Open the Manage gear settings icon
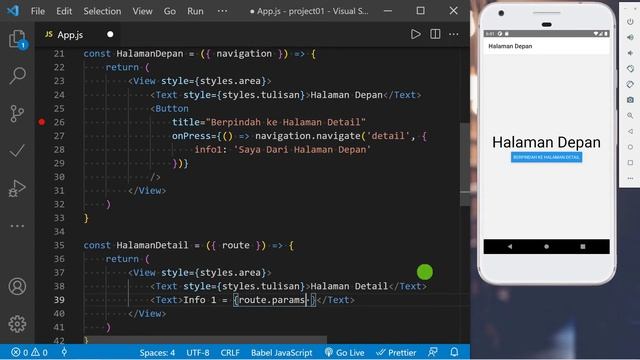 pyautogui.click(x=17, y=324)
